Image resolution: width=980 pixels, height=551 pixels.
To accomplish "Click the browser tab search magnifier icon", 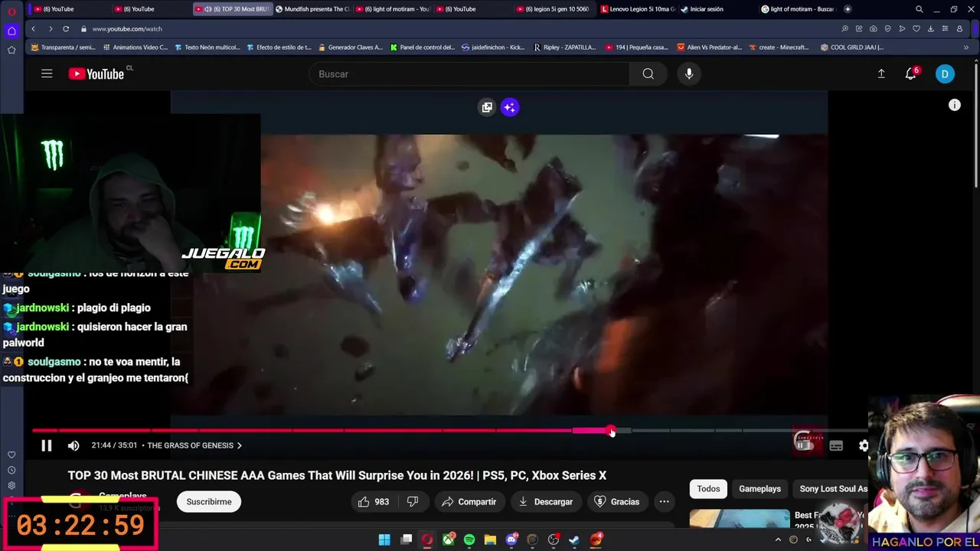I will point(920,9).
